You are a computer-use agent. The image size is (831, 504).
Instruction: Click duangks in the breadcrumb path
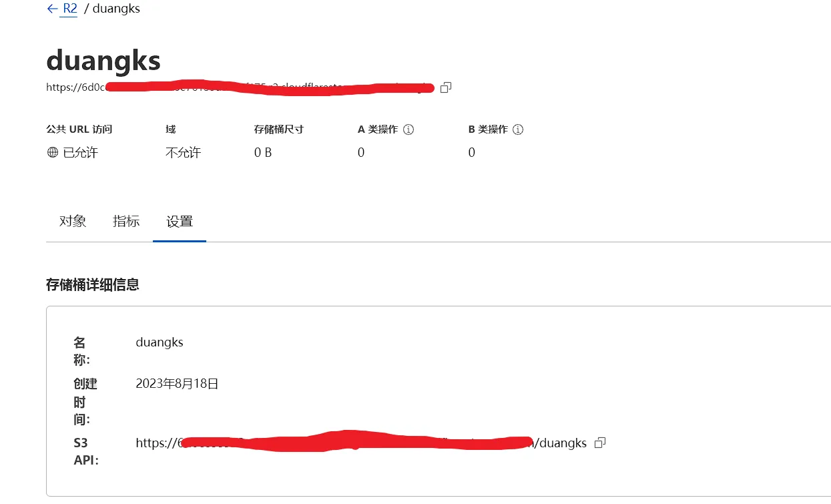point(116,9)
